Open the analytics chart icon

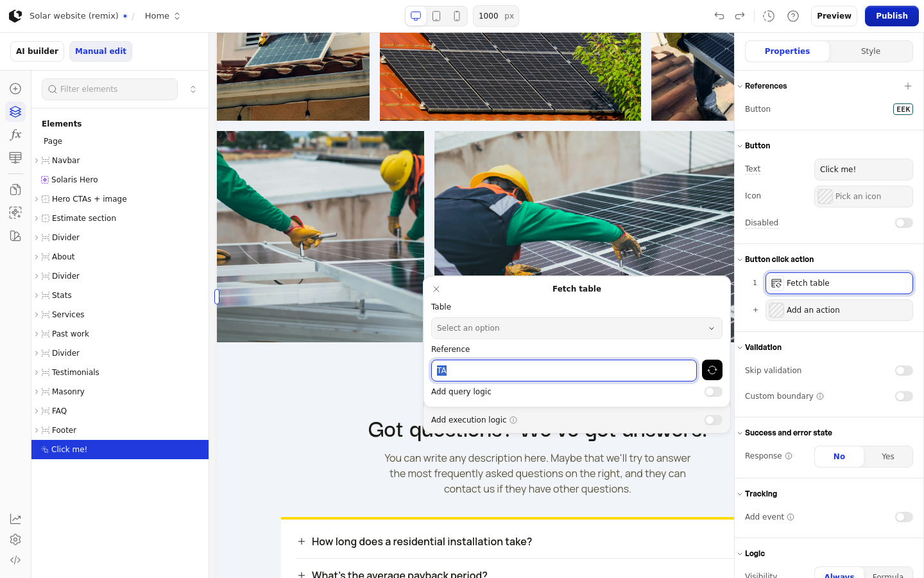click(15, 519)
